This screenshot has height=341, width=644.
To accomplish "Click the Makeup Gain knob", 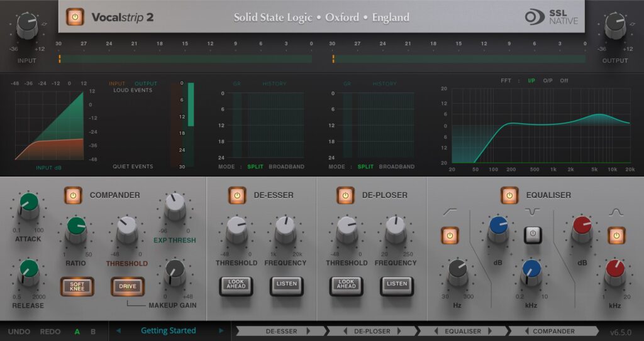I will (175, 272).
